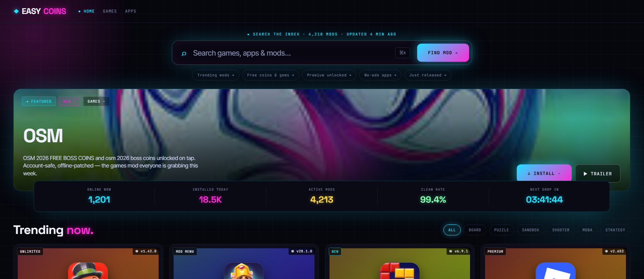Click the 'Trending now.' heading
This screenshot has width=644, height=279.
click(53, 230)
